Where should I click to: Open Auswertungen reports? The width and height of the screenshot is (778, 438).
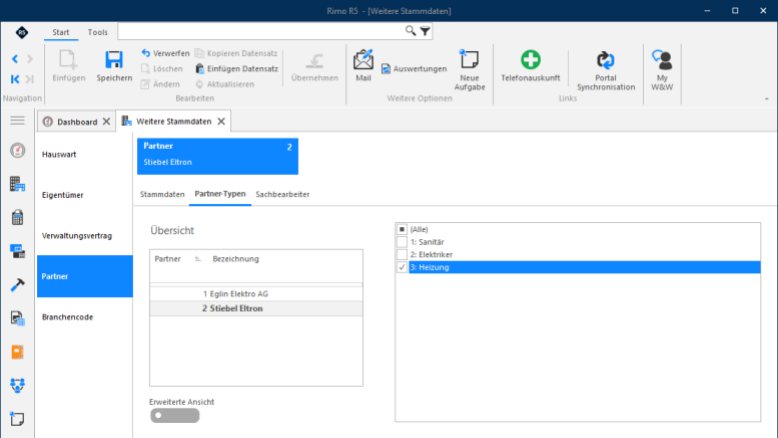tap(414, 68)
